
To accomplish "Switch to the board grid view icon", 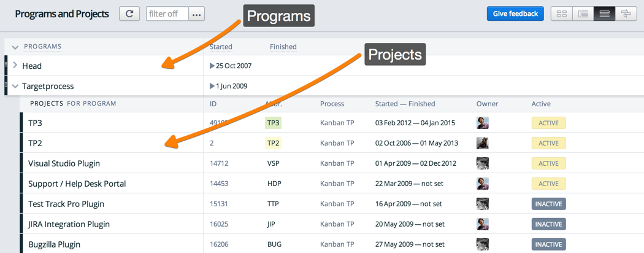I will [561, 14].
